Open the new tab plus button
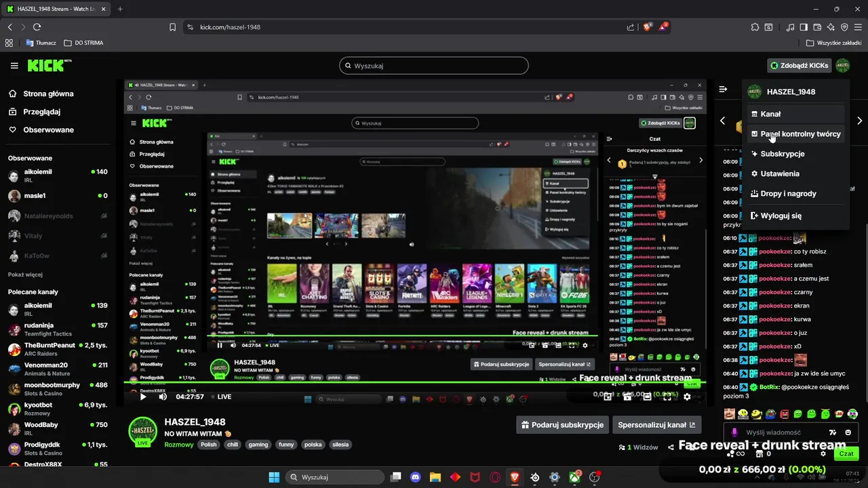 point(120,9)
